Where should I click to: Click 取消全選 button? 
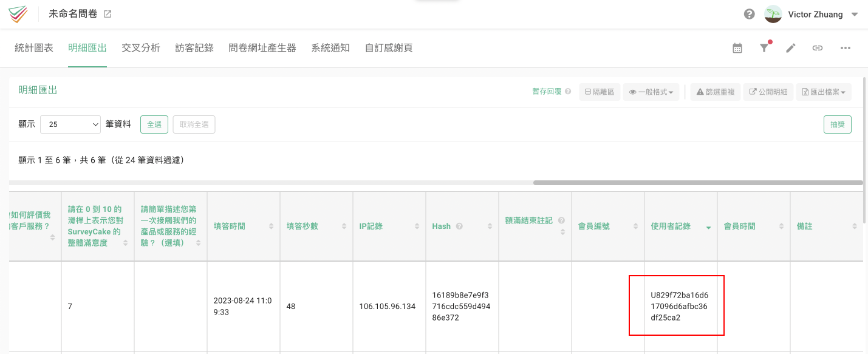point(194,124)
